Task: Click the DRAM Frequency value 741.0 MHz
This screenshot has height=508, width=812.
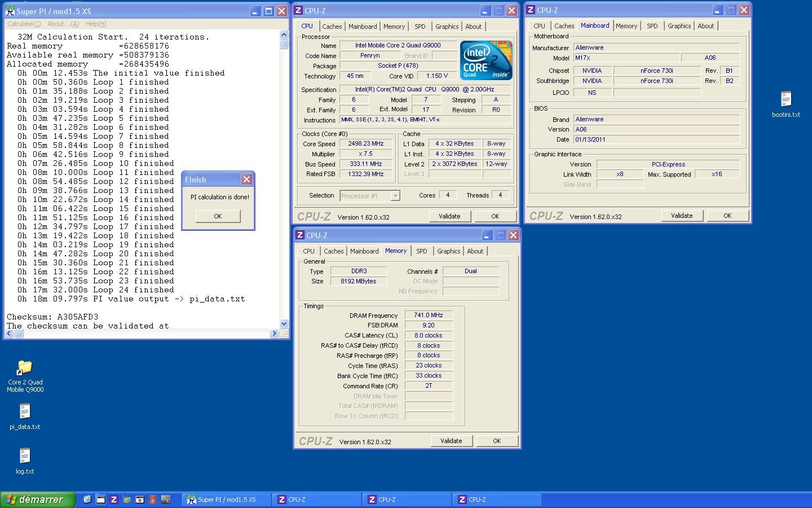Action: [x=429, y=315]
